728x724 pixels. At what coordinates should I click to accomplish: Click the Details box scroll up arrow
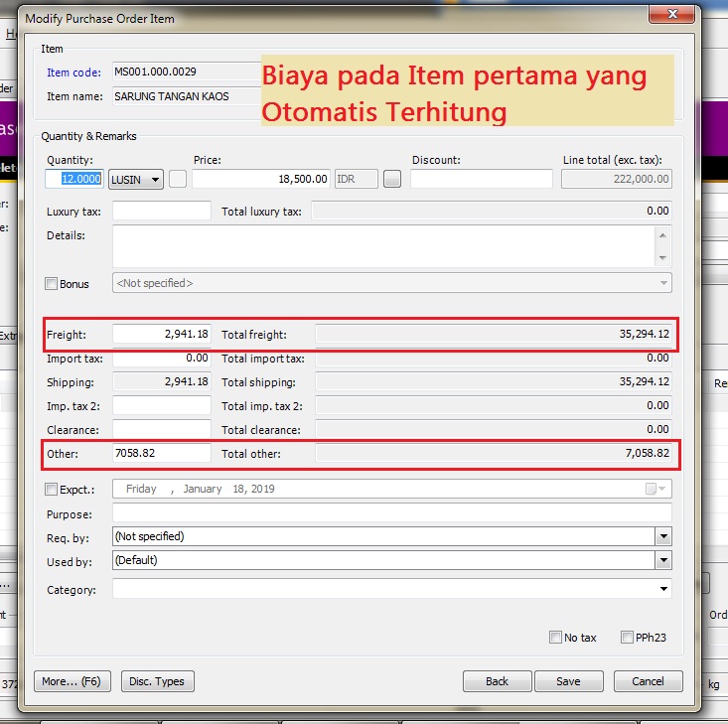click(x=663, y=235)
